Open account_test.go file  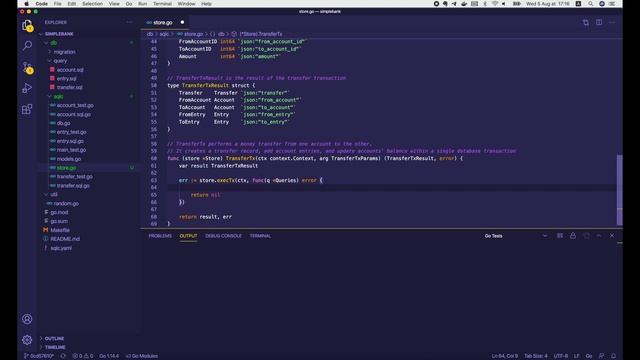[88, 105]
